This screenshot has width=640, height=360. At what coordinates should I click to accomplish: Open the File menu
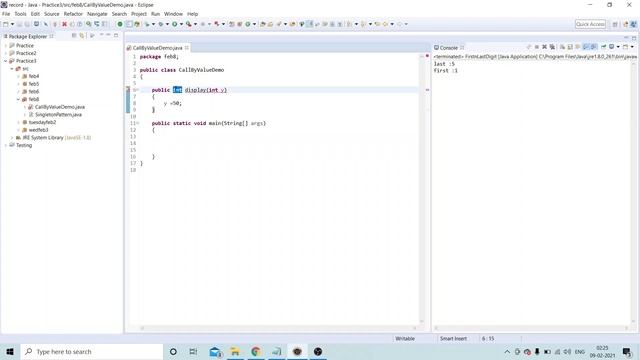[x=6, y=14]
